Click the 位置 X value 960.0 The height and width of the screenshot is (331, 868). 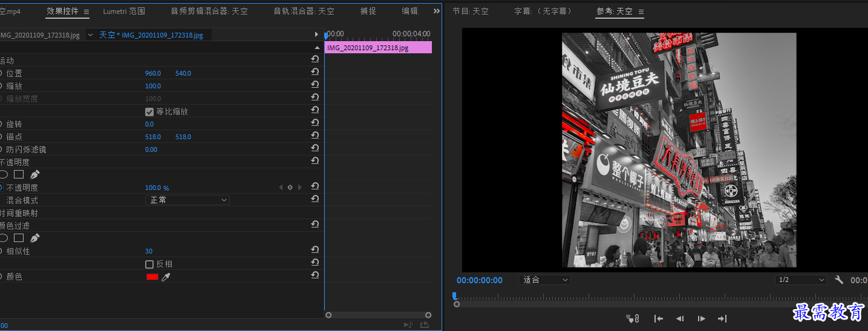click(153, 73)
